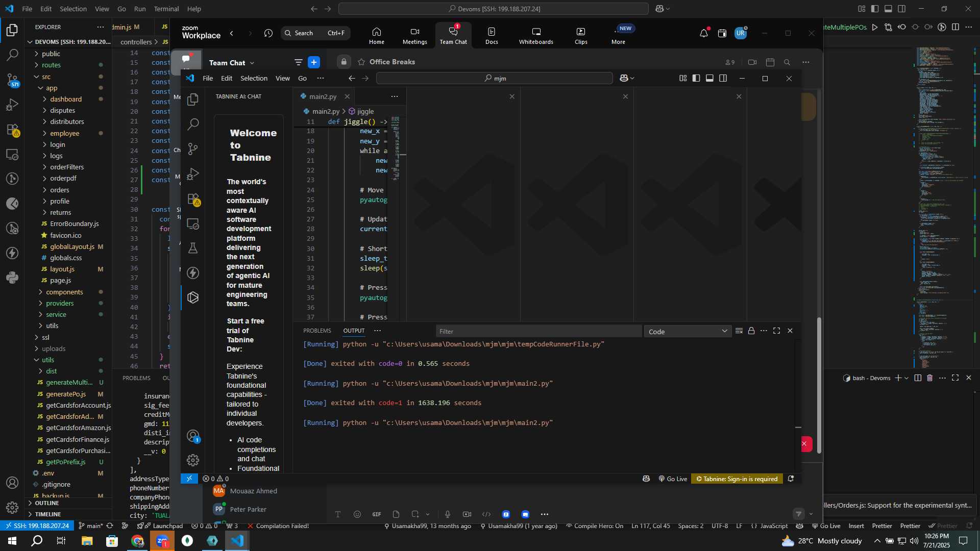This screenshot has height=551, width=980.
Task: Expand TIMELINE section in Explorer
Action: point(48,514)
